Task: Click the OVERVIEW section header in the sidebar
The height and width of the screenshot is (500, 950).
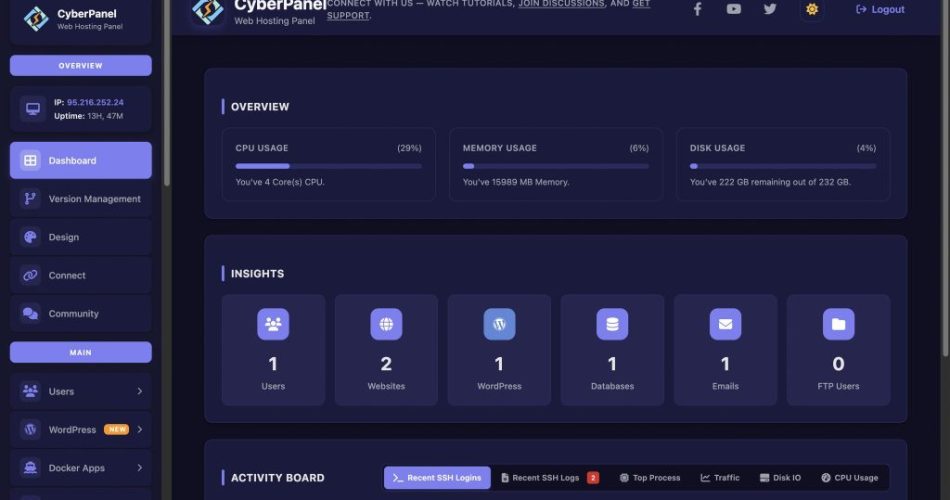Action: (x=81, y=65)
